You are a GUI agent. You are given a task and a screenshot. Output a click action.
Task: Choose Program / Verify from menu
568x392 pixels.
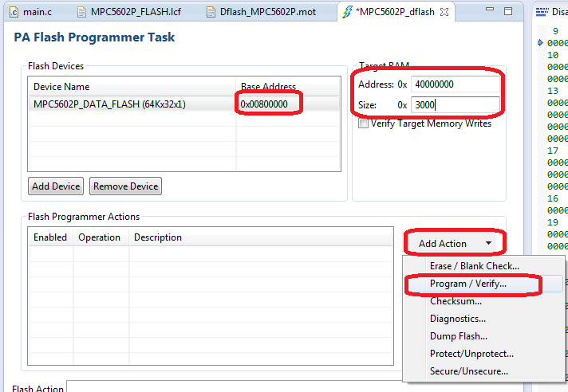tap(467, 284)
